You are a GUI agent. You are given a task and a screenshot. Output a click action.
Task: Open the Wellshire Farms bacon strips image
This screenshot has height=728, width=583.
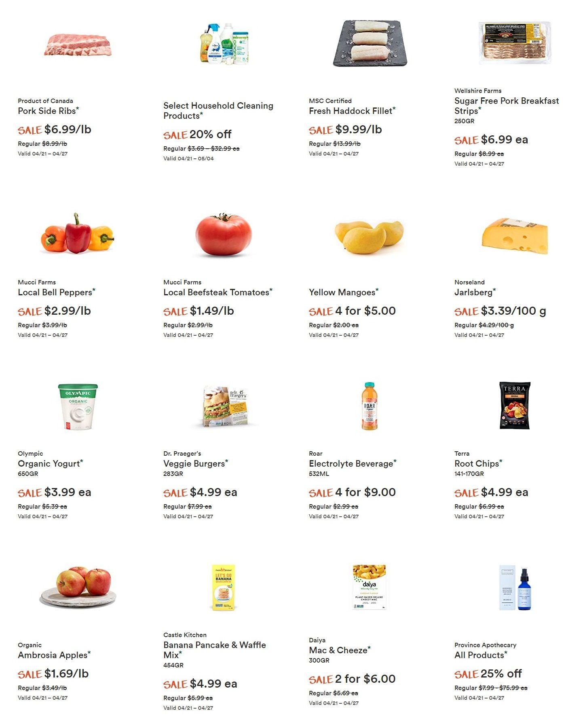pos(515,43)
